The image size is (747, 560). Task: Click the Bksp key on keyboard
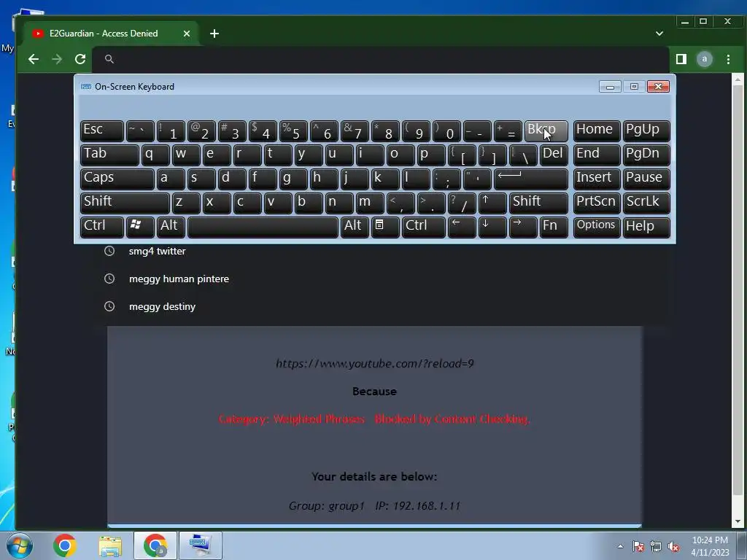pyautogui.click(x=546, y=131)
